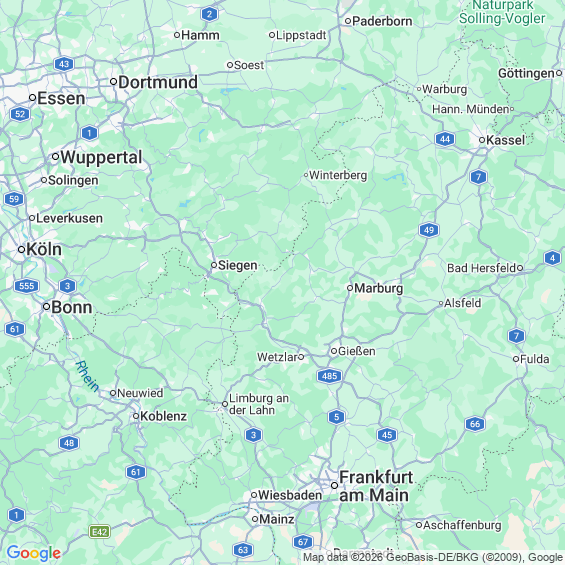This screenshot has width=565, height=565.
Task: Click the Siegen city marker
Action: (214, 265)
